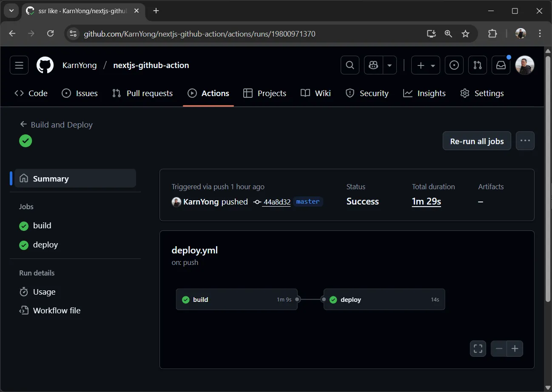
Task: Open GitHub search with the magnifier icon
Action: [x=350, y=65]
